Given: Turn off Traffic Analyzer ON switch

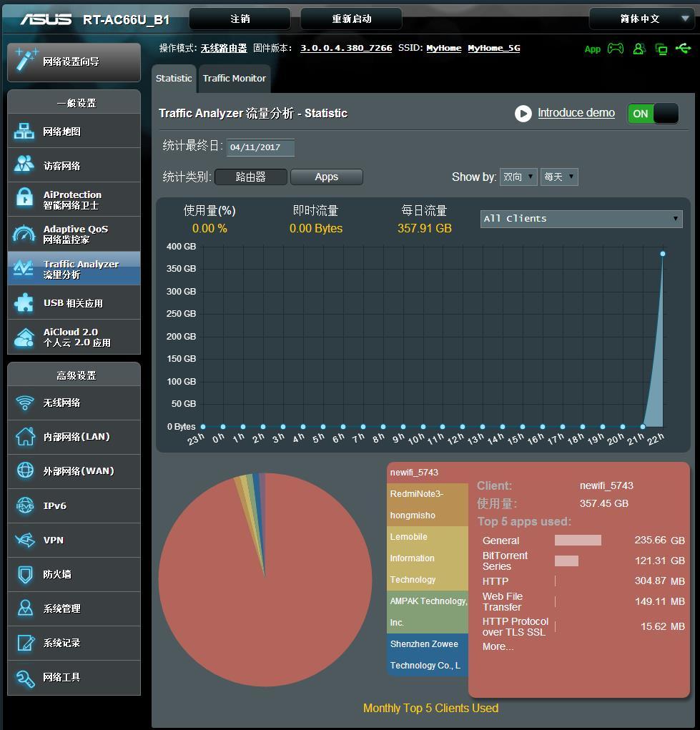Looking at the screenshot, I should tap(652, 114).
